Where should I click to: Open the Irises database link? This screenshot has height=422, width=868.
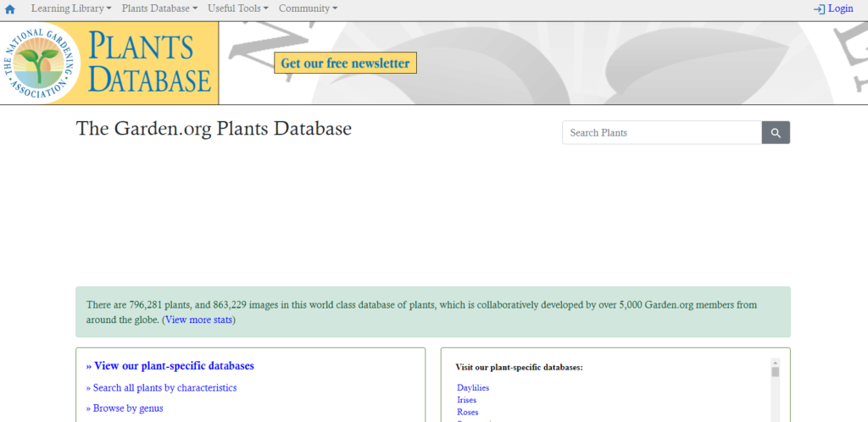(x=467, y=400)
